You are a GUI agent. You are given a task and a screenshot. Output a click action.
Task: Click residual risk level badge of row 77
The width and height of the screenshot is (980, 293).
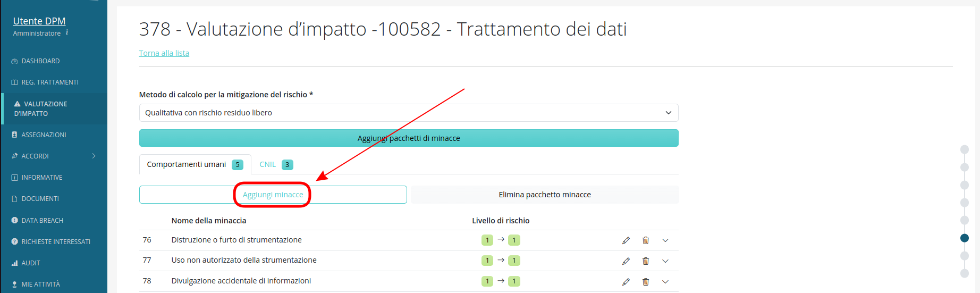[x=514, y=261]
